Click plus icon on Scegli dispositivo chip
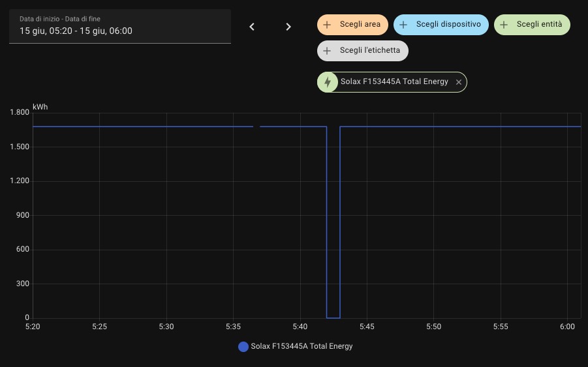This screenshot has height=367, width=588. [403, 25]
